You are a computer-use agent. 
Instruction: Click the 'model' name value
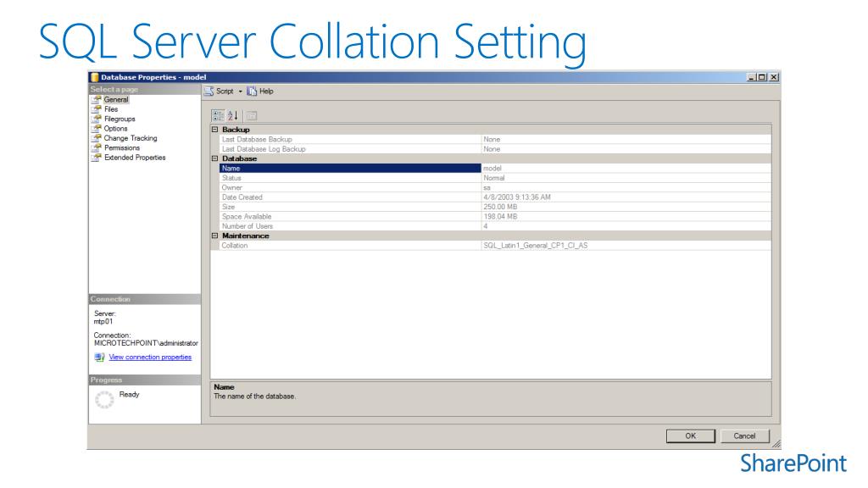(x=492, y=169)
